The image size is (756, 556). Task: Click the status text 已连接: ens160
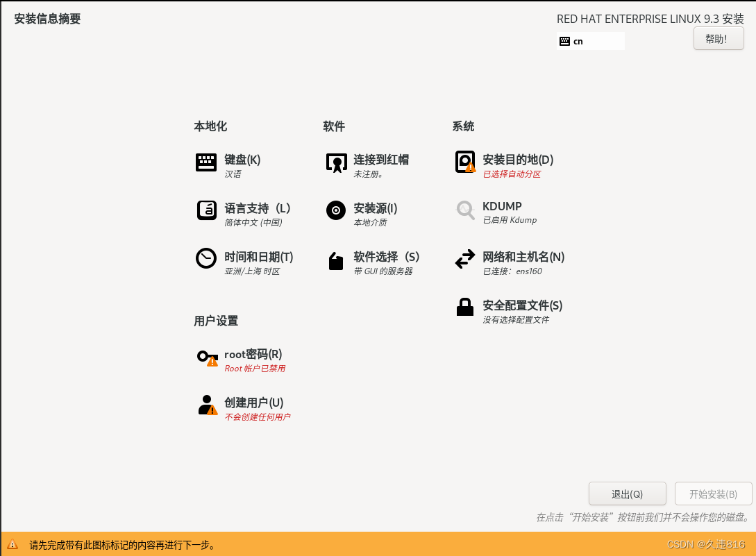click(512, 271)
